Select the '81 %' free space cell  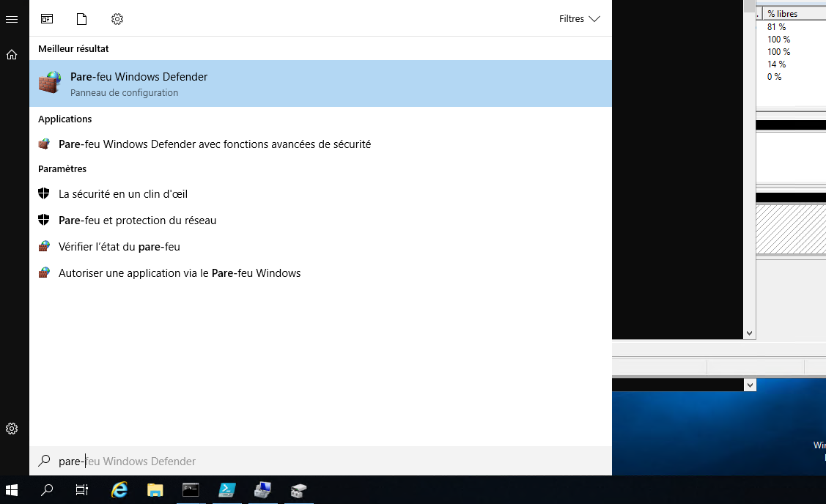(776, 27)
